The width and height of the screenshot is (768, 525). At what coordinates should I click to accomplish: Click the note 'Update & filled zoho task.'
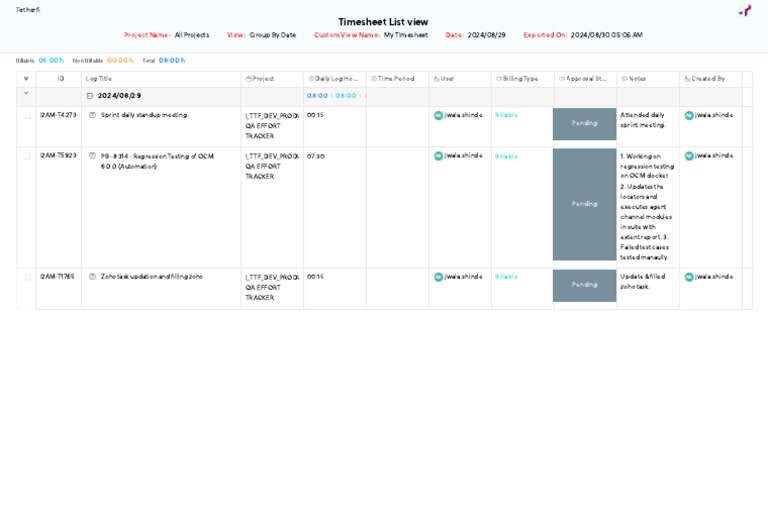pyautogui.click(x=643, y=282)
